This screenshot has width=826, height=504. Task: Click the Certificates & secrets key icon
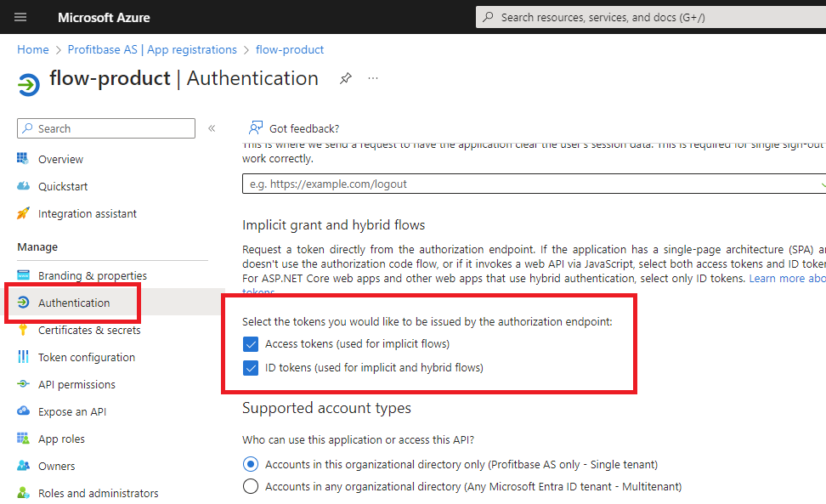point(23,330)
